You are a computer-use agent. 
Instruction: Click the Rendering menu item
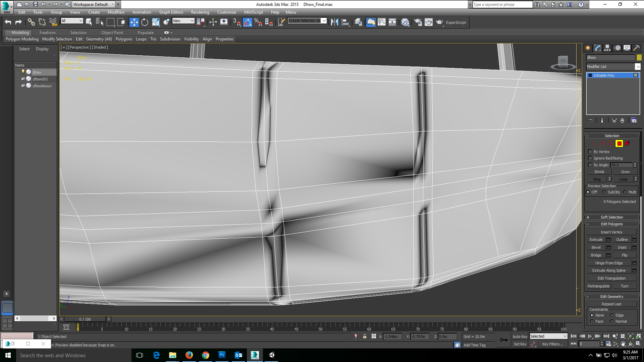click(200, 12)
